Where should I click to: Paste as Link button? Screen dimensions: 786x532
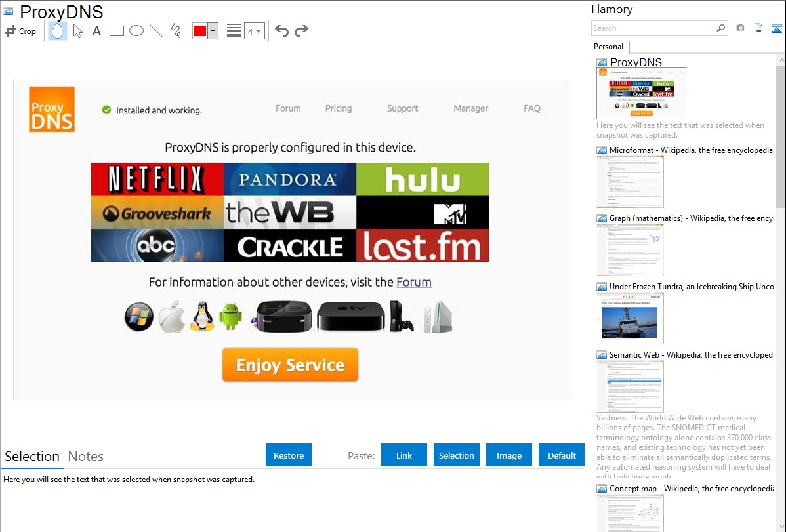click(x=404, y=455)
